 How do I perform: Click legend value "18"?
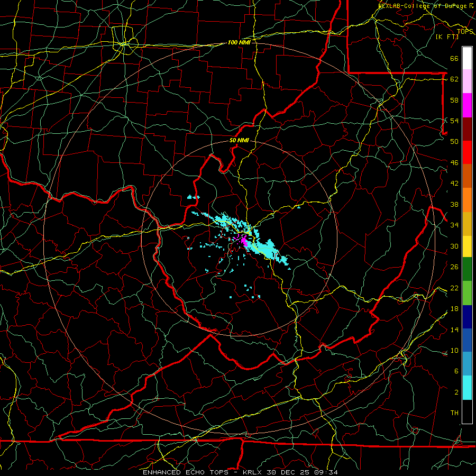454,309
